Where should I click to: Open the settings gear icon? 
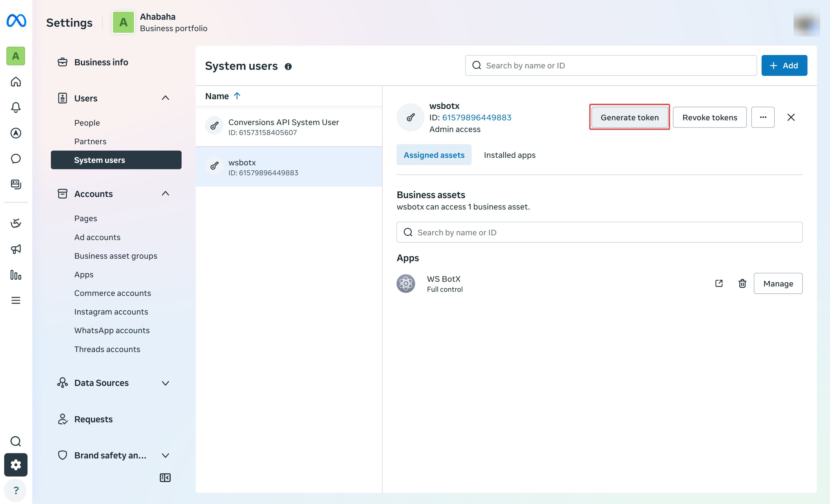pos(16,465)
